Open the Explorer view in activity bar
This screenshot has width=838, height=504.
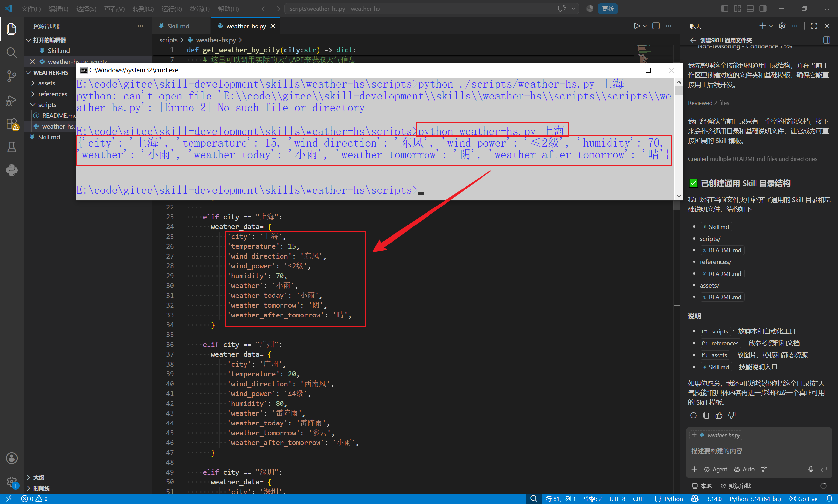[x=11, y=29]
